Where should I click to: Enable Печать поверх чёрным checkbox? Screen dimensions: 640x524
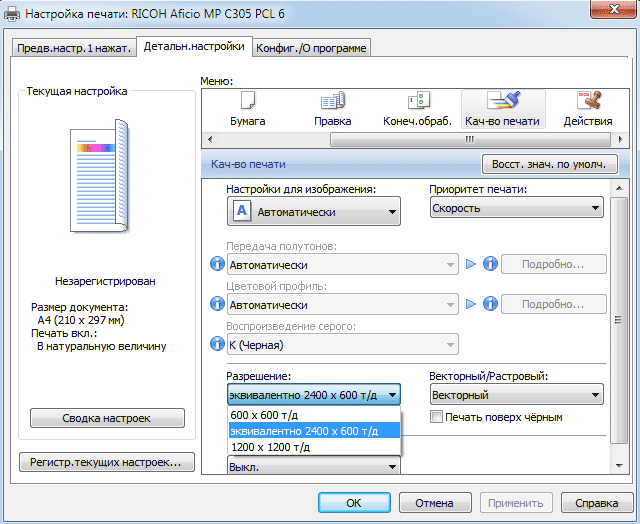pyautogui.click(x=436, y=417)
